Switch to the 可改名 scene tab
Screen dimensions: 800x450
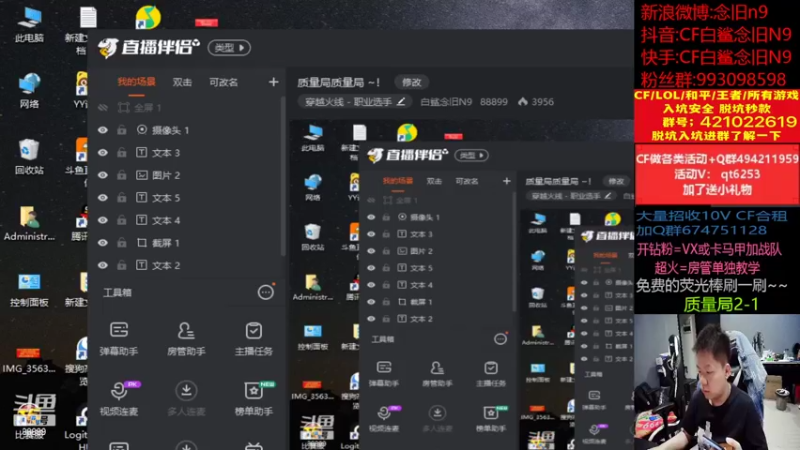pos(223,82)
